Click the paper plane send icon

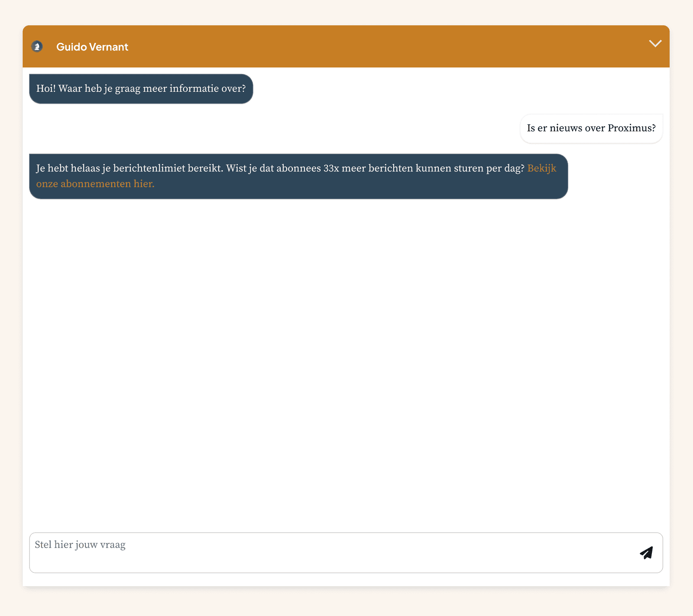click(646, 553)
